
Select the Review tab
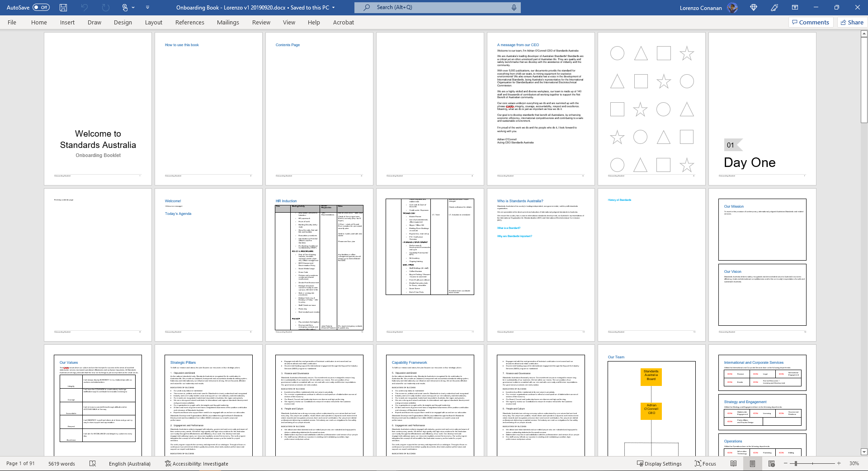261,22
